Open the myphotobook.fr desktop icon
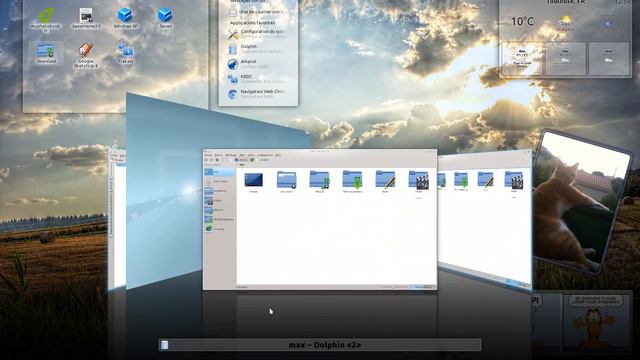This screenshot has height=360, width=640. point(46,19)
